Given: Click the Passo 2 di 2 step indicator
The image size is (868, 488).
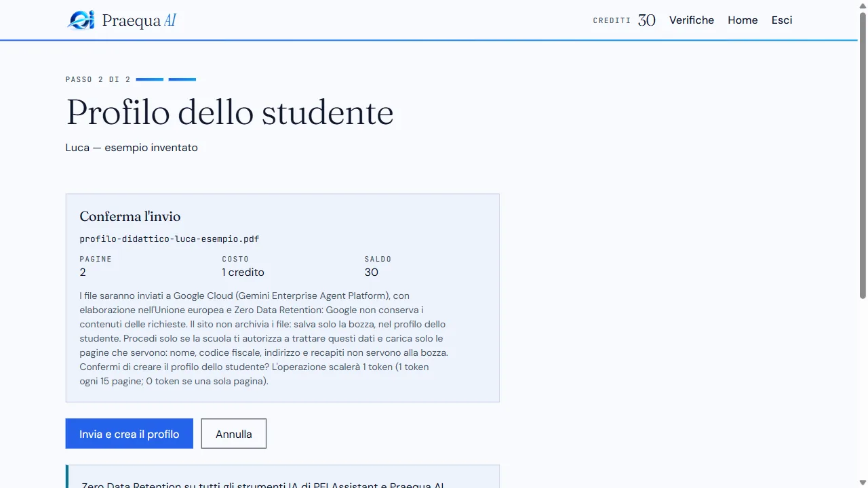Looking at the screenshot, I should pyautogui.click(x=98, y=79).
